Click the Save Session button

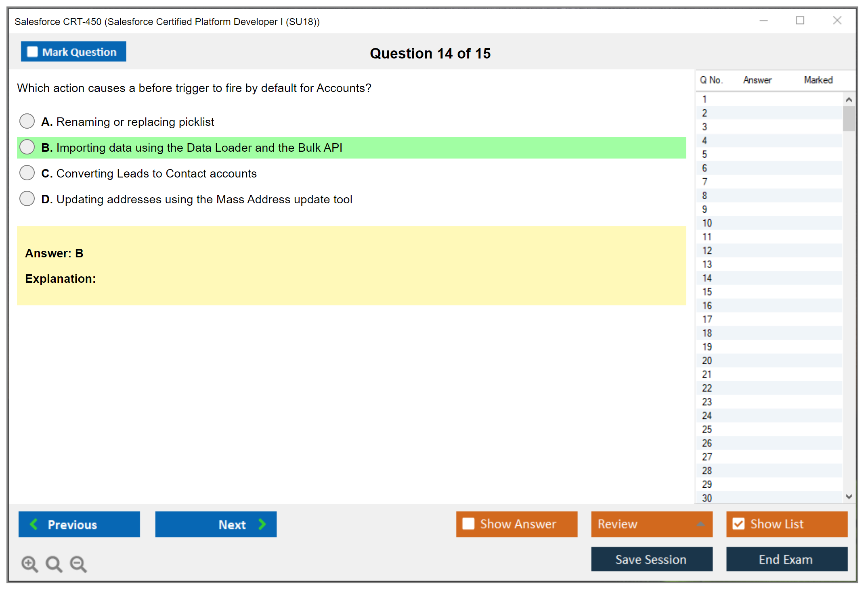[651, 559]
